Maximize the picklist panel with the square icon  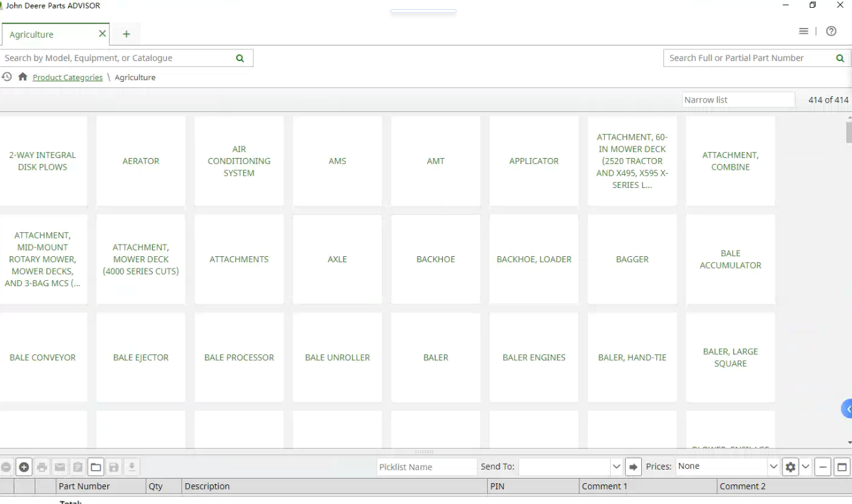click(x=842, y=467)
